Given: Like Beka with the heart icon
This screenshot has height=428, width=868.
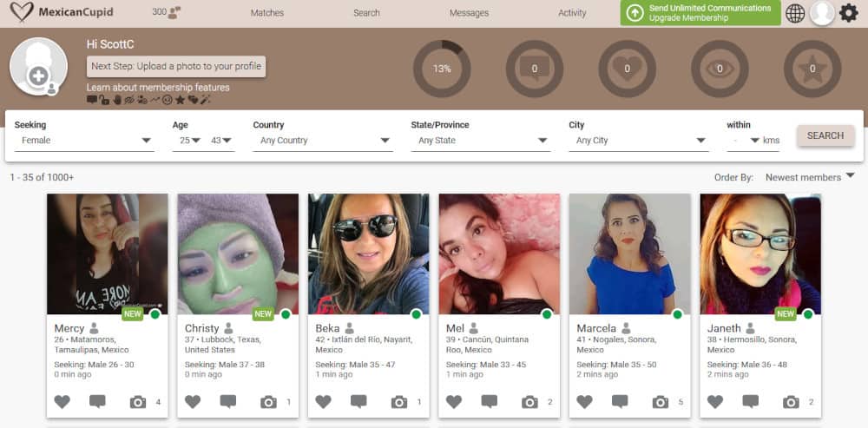Looking at the screenshot, I should tap(323, 402).
